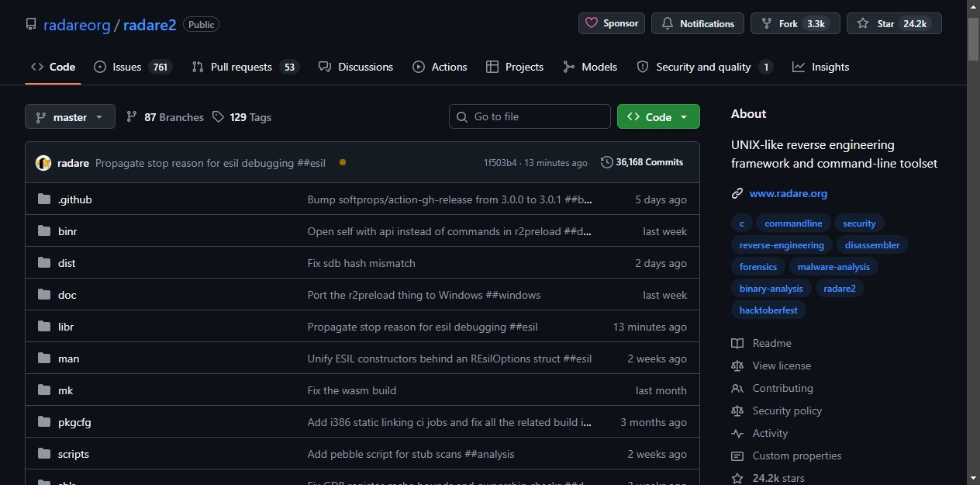Click the folder icon beside libr
Viewport: 980px width, 485px height.
(44, 327)
